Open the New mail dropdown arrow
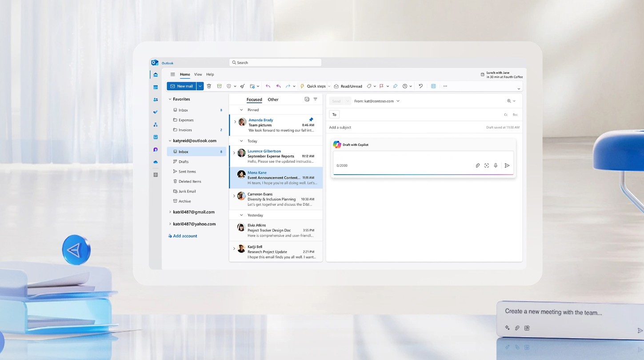The image size is (644, 360). [200, 86]
